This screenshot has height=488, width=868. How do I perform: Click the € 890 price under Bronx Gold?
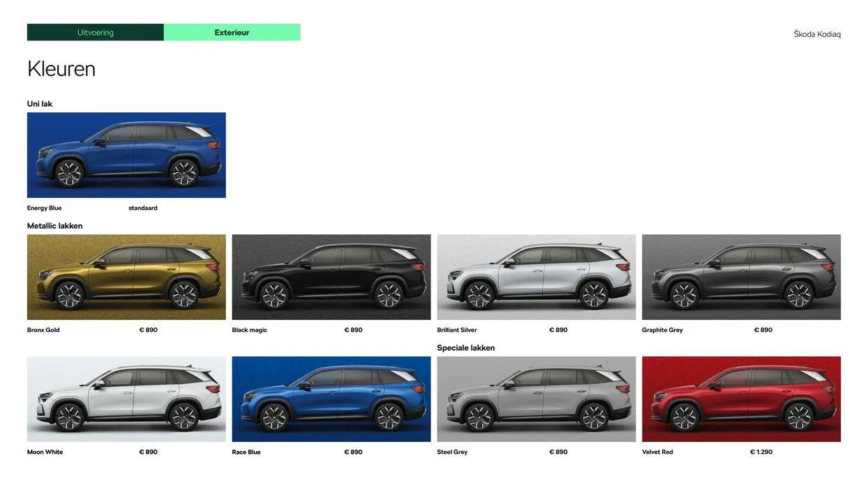tap(148, 328)
